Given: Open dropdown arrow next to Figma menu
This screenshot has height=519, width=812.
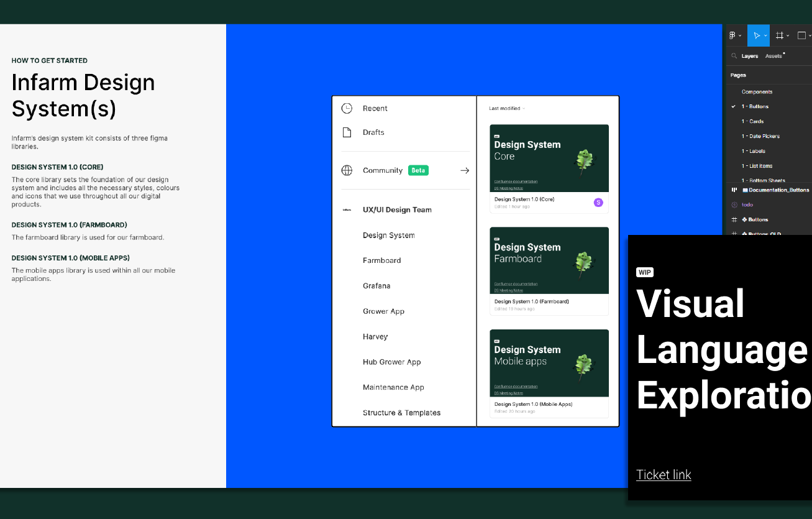Looking at the screenshot, I should [x=740, y=36].
